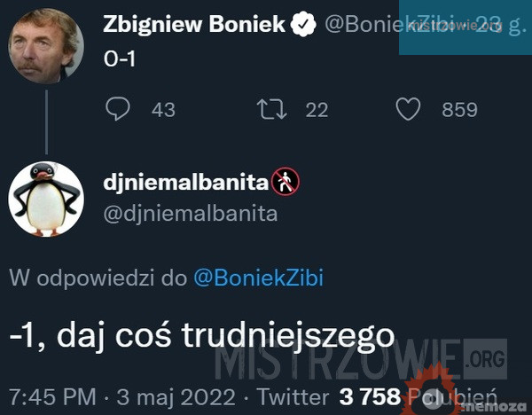The image size is (532, 415).
Task: Click the reply text "-1, daj coś trudniejszego"
Action: (200, 335)
